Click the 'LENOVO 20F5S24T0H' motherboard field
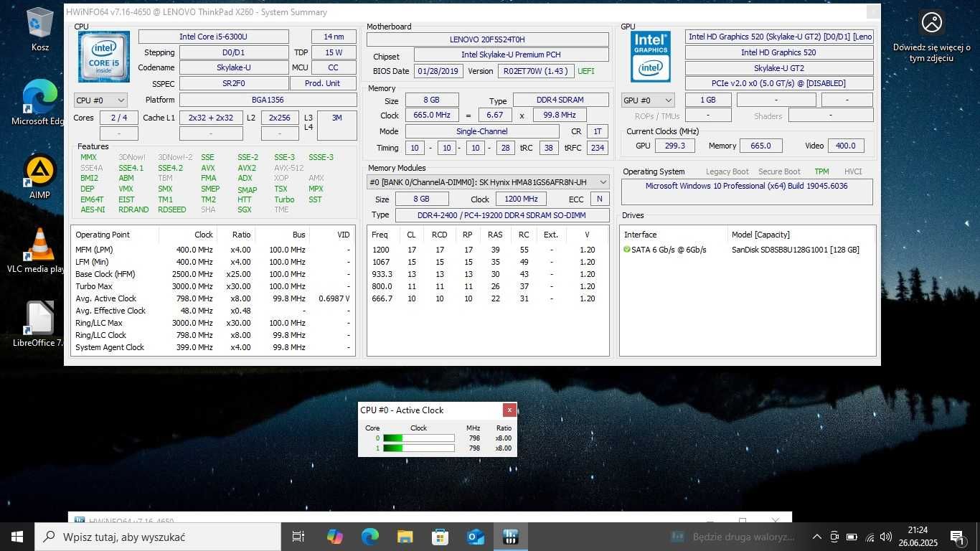Viewport: 980px width, 551px height. tap(488, 39)
